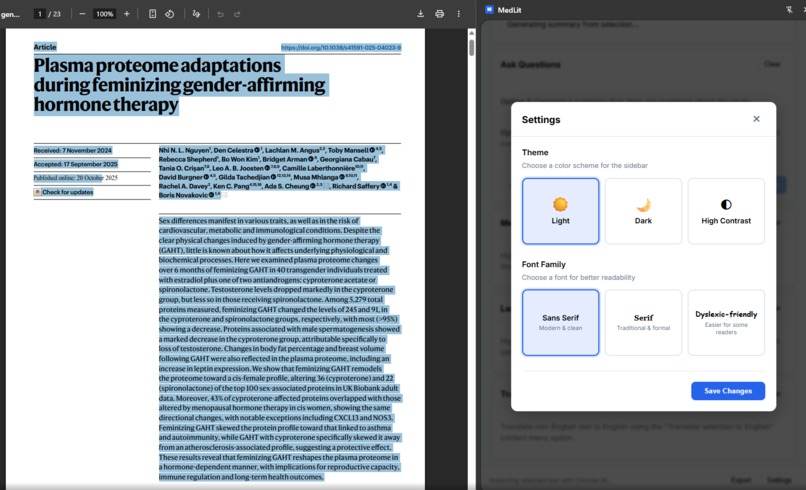806x490 pixels.
Task: Click author name Nhi N. L. Nguyen
Action: coord(184,150)
